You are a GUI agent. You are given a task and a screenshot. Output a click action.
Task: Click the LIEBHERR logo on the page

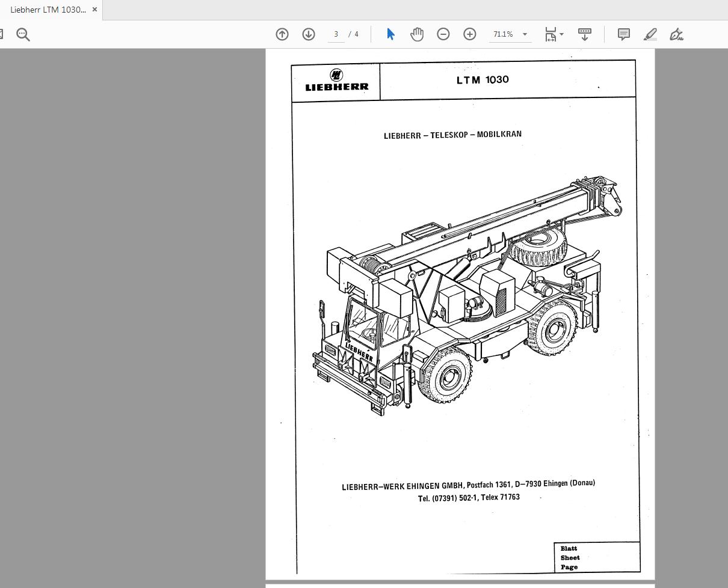click(337, 80)
